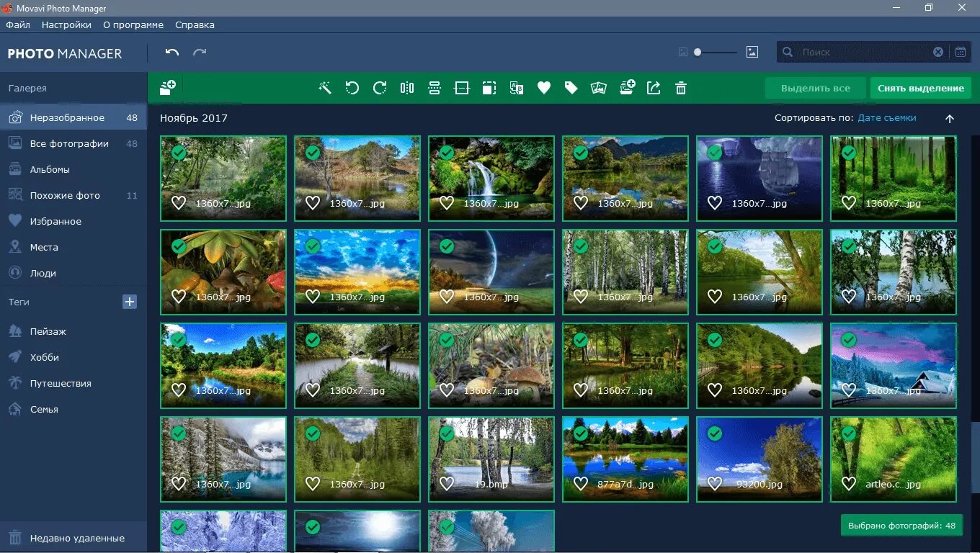This screenshot has width=980, height=553.
Task: Open the Настройки menu
Action: pyautogui.click(x=66, y=24)
